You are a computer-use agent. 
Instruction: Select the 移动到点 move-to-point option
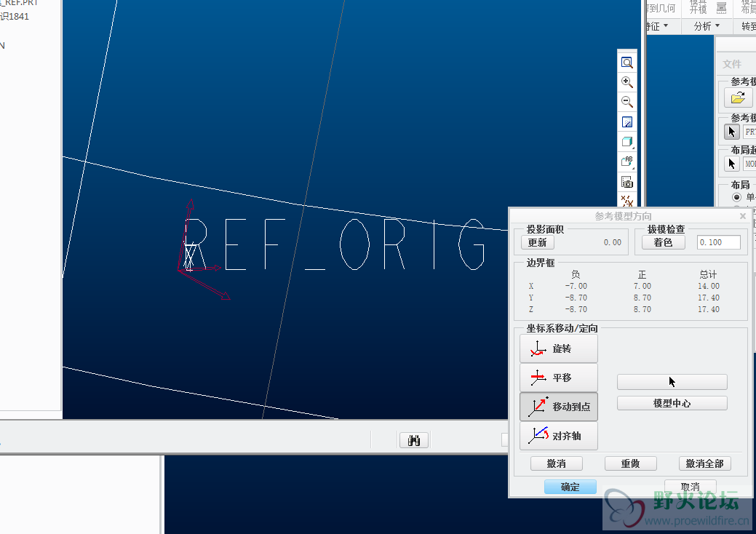coord(559,407)
